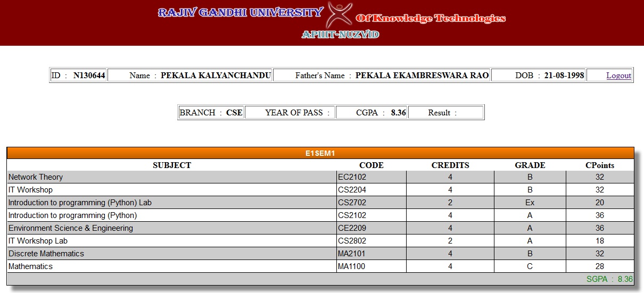Click subject code CS2702
The height and width of the screenshot is (293, 644).
[352, 203]
